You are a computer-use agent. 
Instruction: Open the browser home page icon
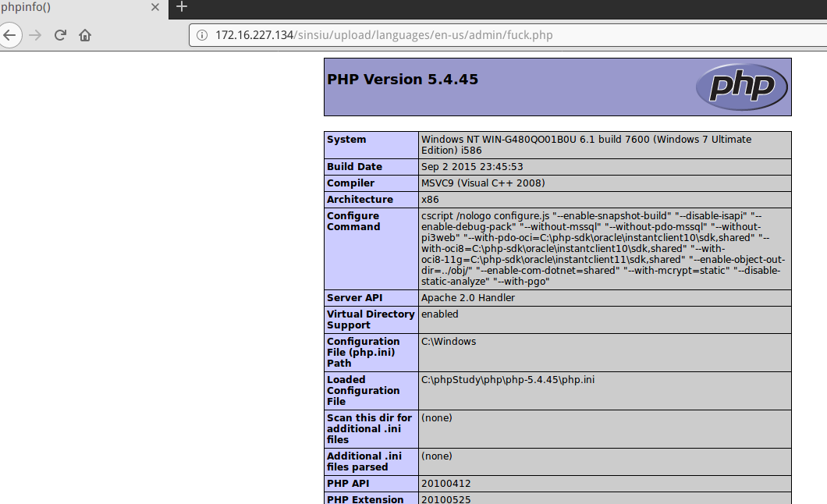click(85, 35)
